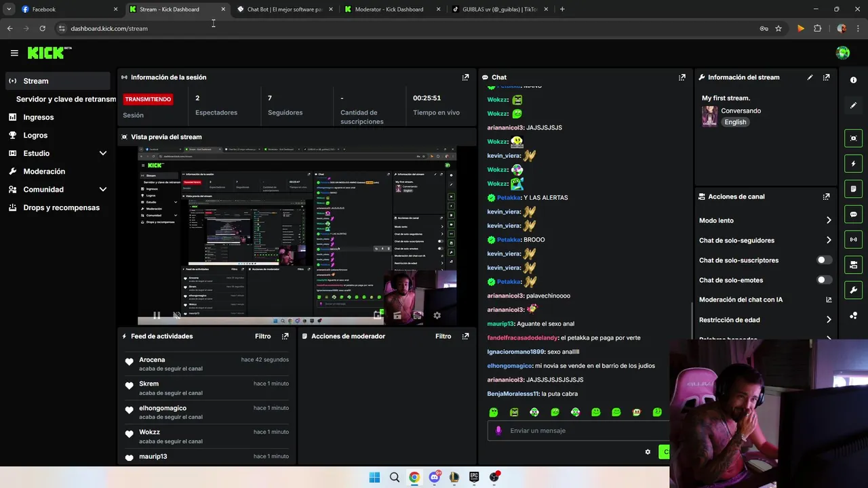The image size is (868, 488).
Task: Reload the dashboard page
Action: point(42,28)
